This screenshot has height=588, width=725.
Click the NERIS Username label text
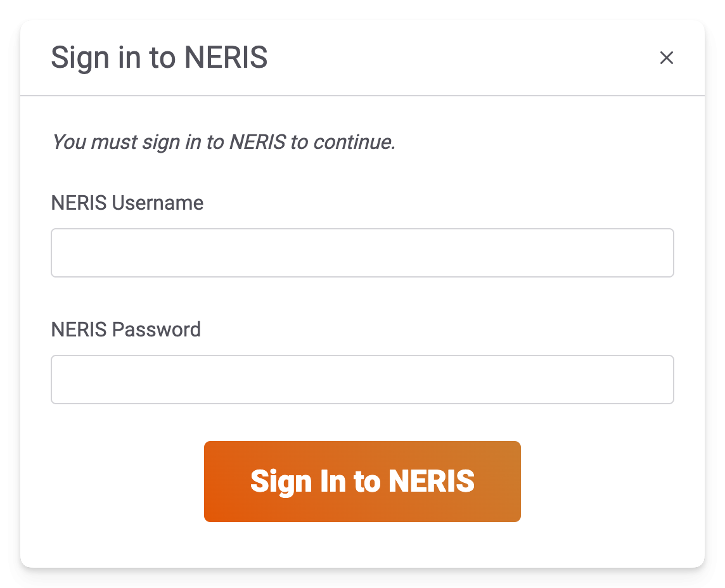[x=127, y=203]
